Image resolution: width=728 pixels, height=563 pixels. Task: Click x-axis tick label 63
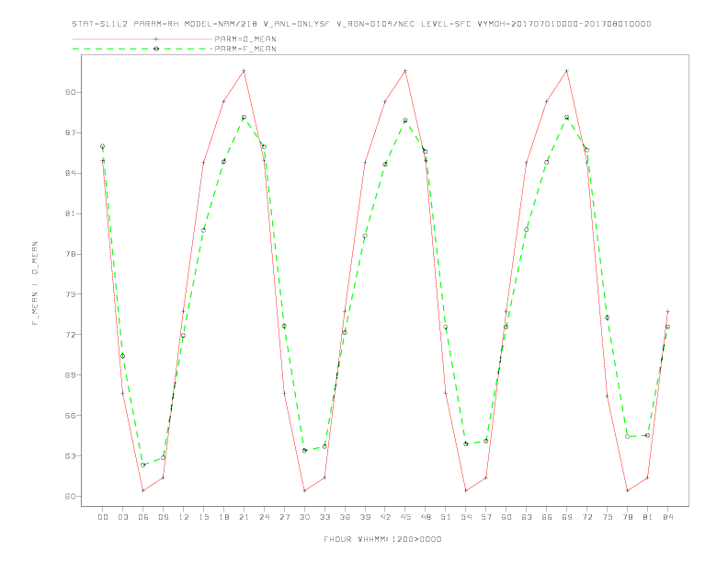[x=527, y=517]
